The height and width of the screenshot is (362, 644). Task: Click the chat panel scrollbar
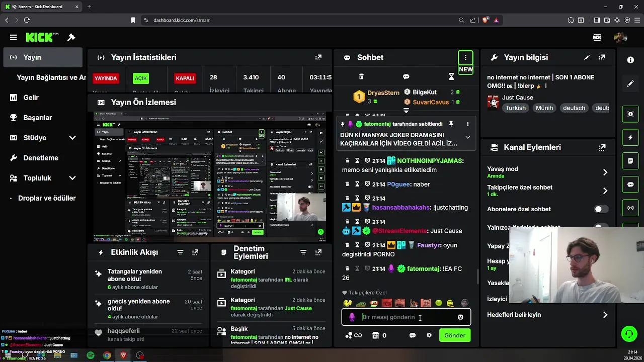477,277
